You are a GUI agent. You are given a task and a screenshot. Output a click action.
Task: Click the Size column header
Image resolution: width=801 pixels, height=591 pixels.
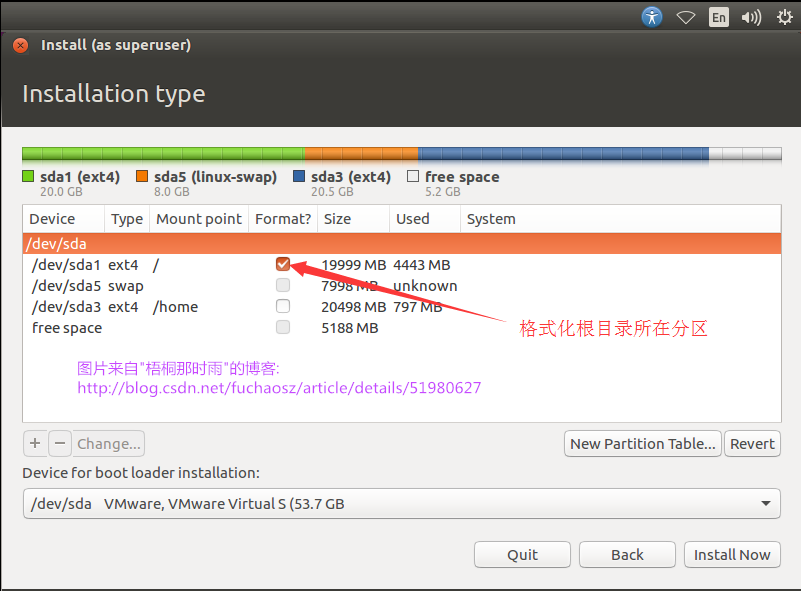[x=338, y=219]
